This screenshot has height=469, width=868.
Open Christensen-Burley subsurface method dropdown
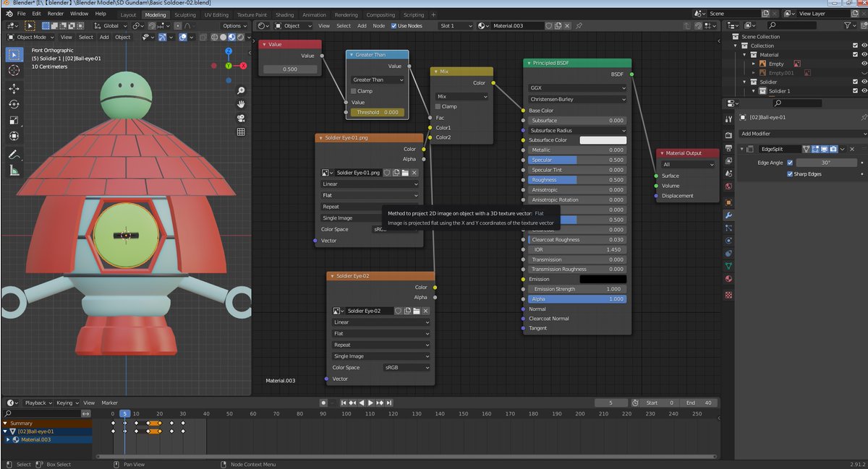pos(577,99)
